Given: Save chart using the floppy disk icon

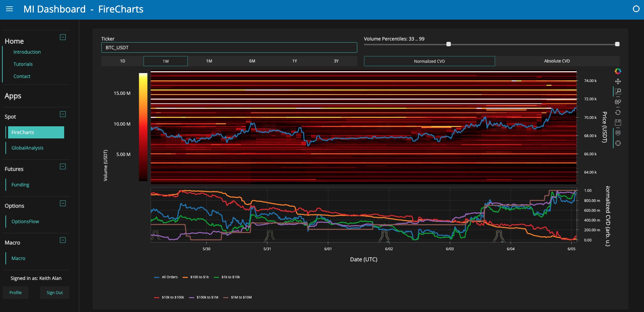Looking at the screenshot, I should tap(618, 123).
